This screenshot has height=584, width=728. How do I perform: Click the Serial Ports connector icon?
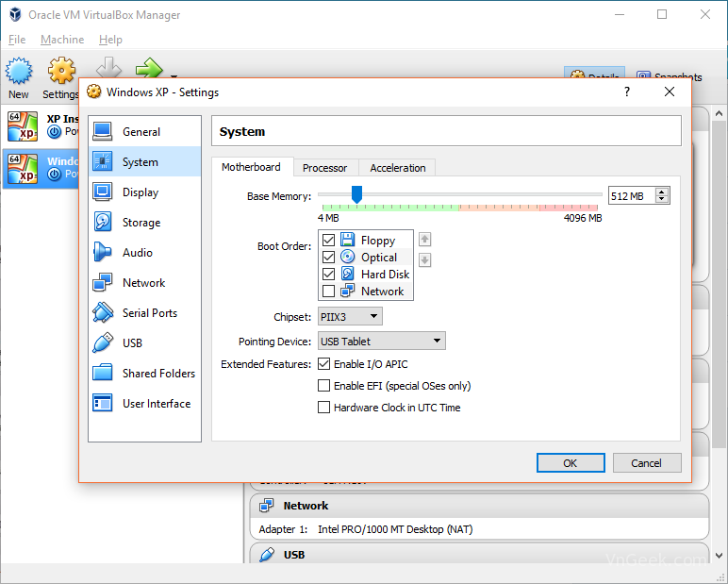coord(102,312)
